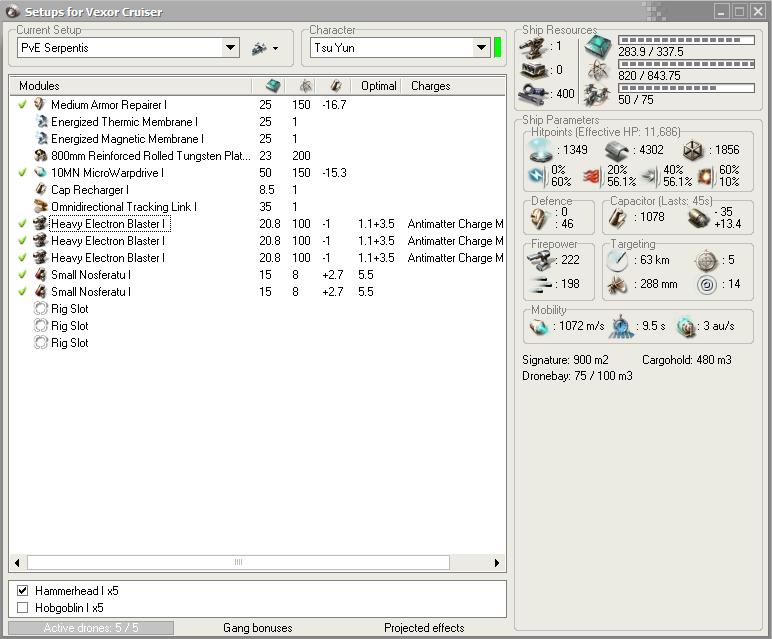Click the capacitor capacity icon showing 1078
The image size is (772, 639).
[617, 218]
